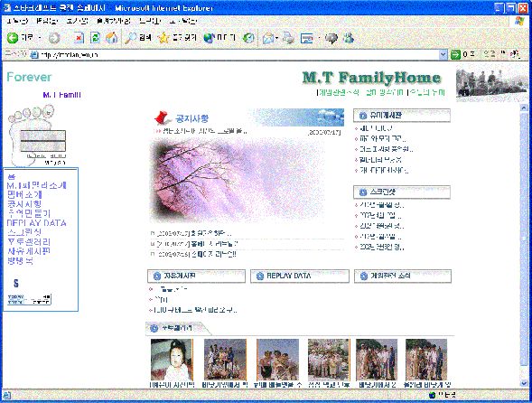The height and width of the screenshot is (403, 532).
Task: Click the Stop loading icon in toolbar
Action: click(x=79, y=38)
